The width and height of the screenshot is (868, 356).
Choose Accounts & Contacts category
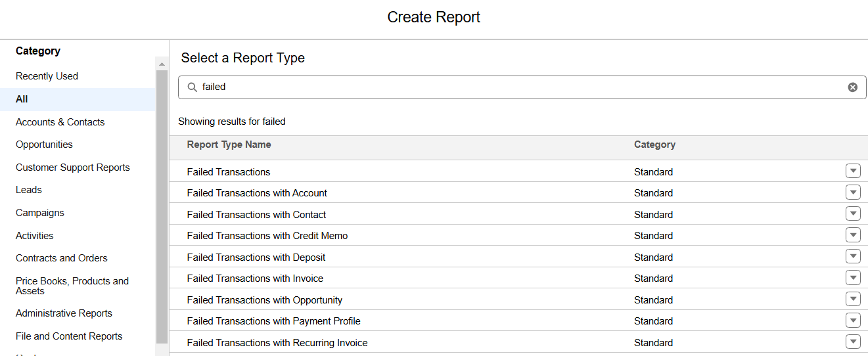point(60,122)
